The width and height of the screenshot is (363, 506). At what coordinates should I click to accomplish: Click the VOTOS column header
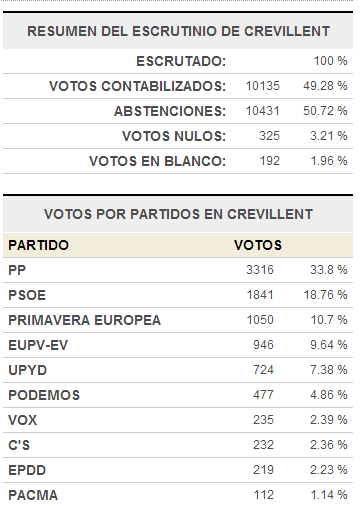(x=258, y=245)
